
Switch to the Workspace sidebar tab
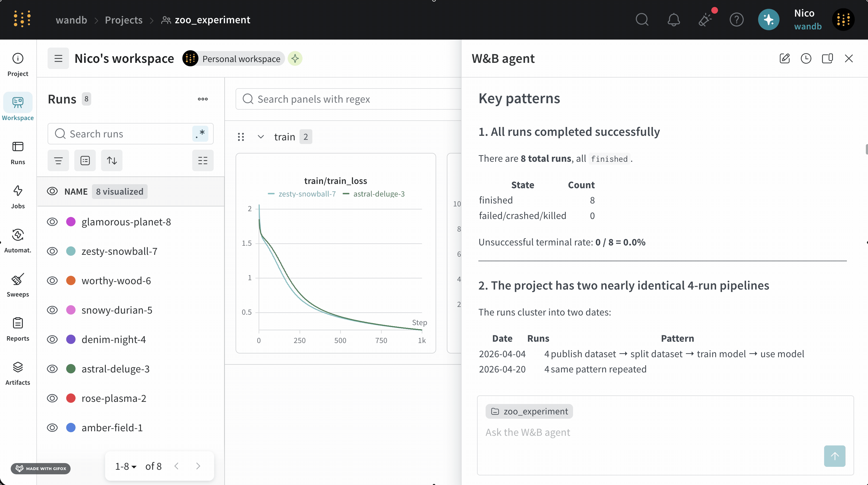click(x=18, y=107)
